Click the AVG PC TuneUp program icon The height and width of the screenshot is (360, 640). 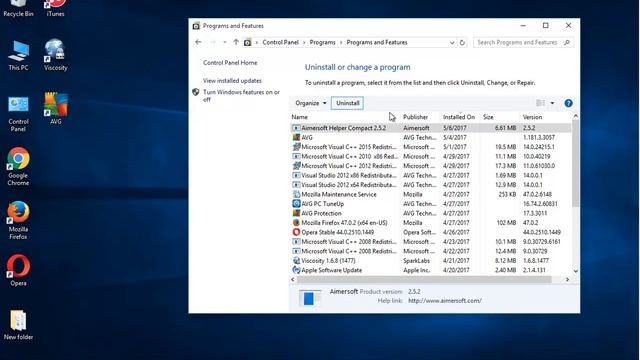click(296, 204)
